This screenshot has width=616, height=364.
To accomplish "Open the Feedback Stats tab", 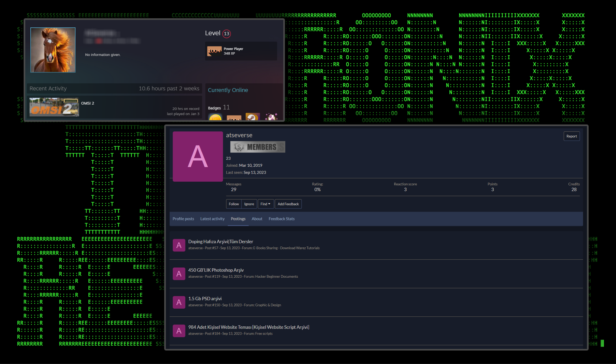I will [281, 219].
